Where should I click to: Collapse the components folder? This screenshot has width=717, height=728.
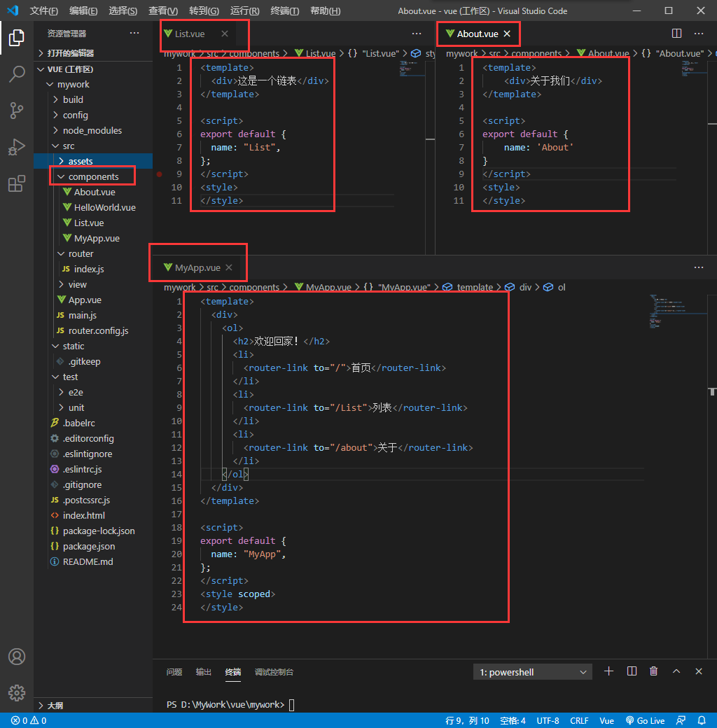click(93, 176)
